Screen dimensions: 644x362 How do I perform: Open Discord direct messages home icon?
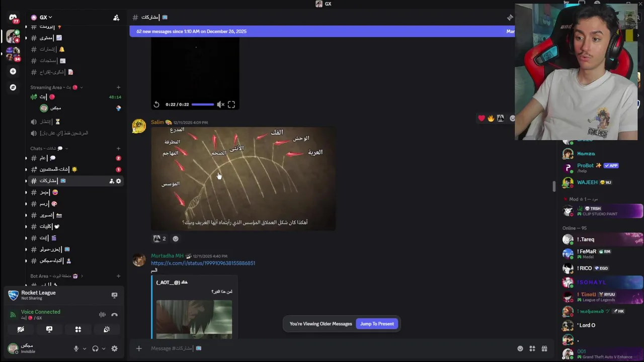[x=13, y=18]
